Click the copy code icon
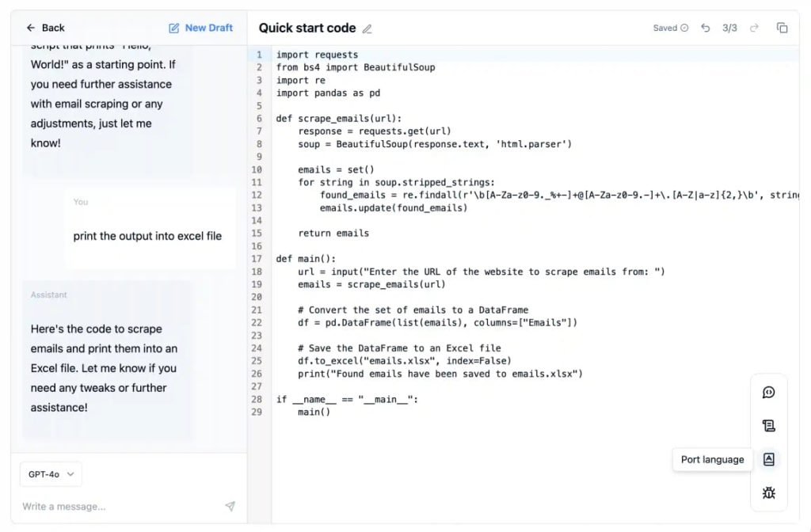The width and height of the screenshot is (811, 532). tap(782, 28)
